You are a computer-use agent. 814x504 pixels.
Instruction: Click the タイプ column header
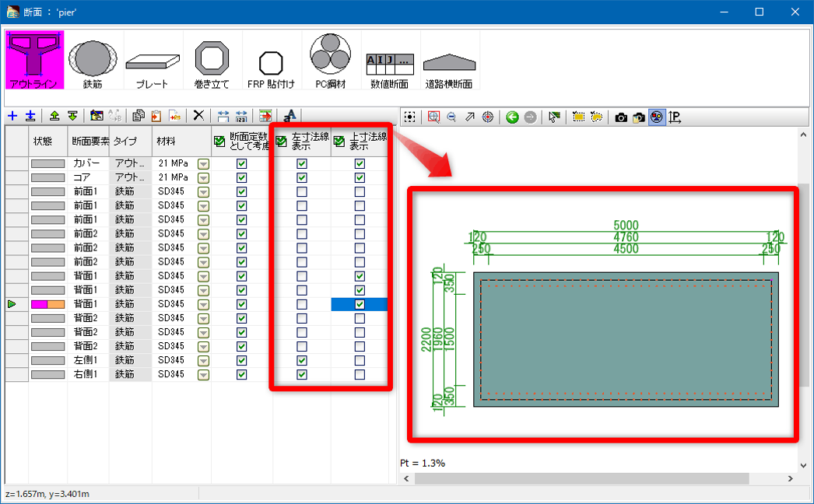tap(130, 142)
